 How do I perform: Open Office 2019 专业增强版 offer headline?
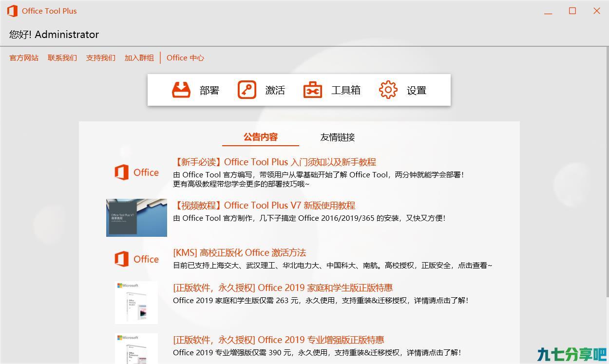click(279, 340)
